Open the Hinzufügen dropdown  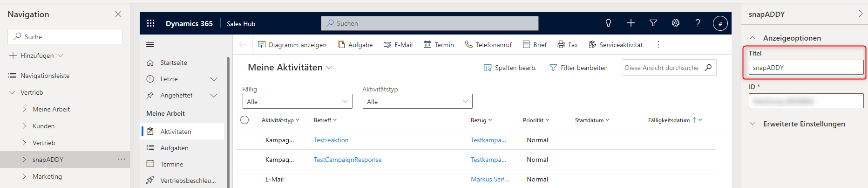[x=36, y=56]
